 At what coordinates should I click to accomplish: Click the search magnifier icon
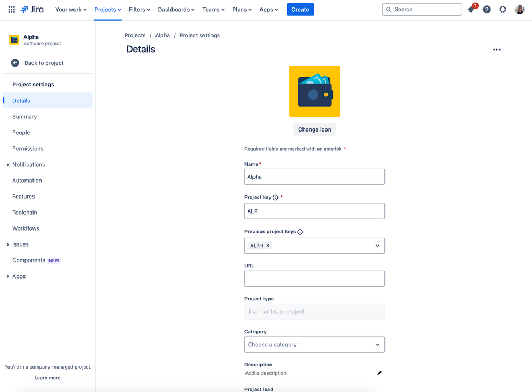(x=388, y=10)
